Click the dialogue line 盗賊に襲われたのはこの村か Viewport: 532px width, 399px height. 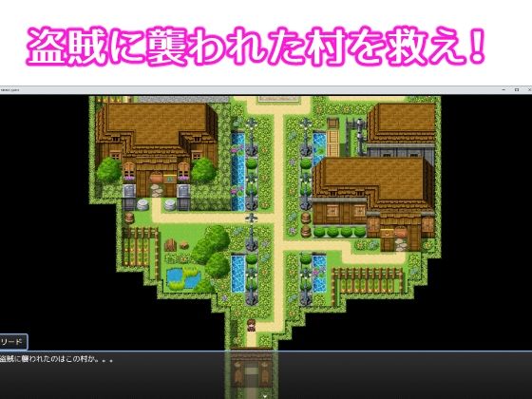[x=56, y=359]
